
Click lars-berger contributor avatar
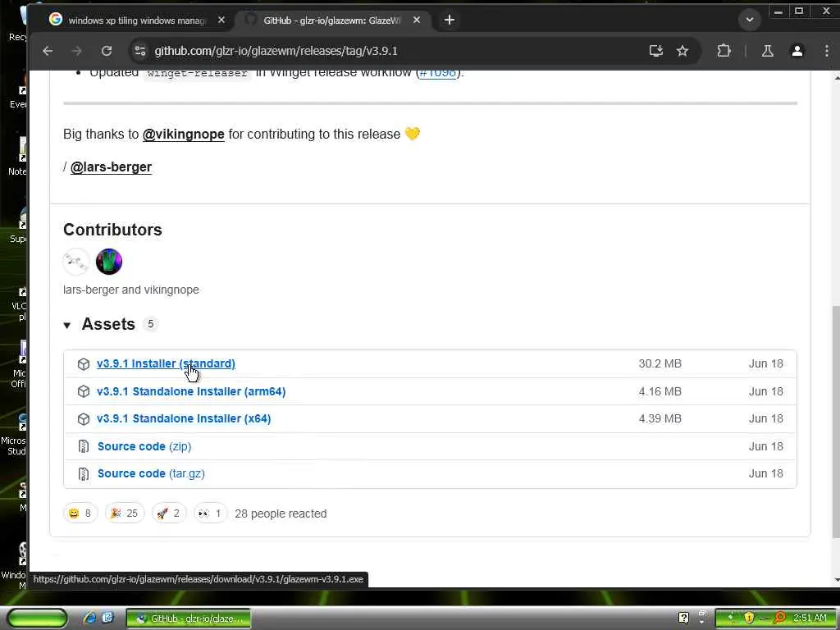[76, 262]
